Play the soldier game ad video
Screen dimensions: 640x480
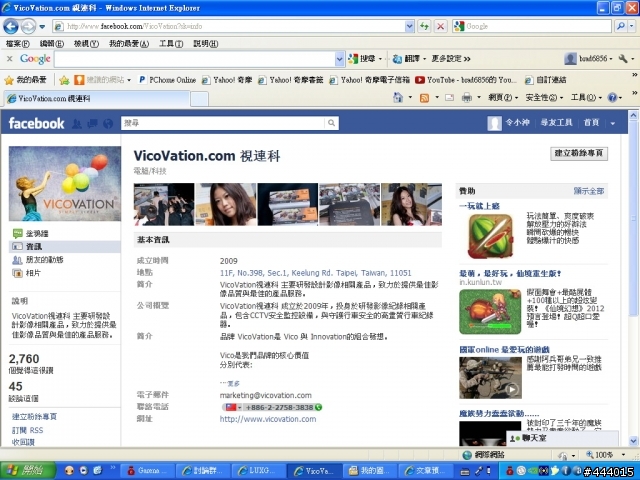pyautogui.click(x=512, y=389)
